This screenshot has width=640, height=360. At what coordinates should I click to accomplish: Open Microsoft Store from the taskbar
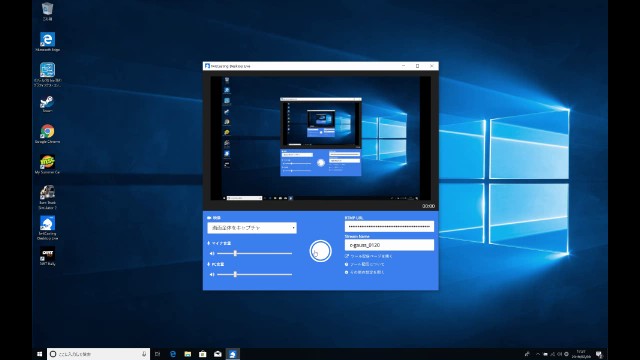202,354
